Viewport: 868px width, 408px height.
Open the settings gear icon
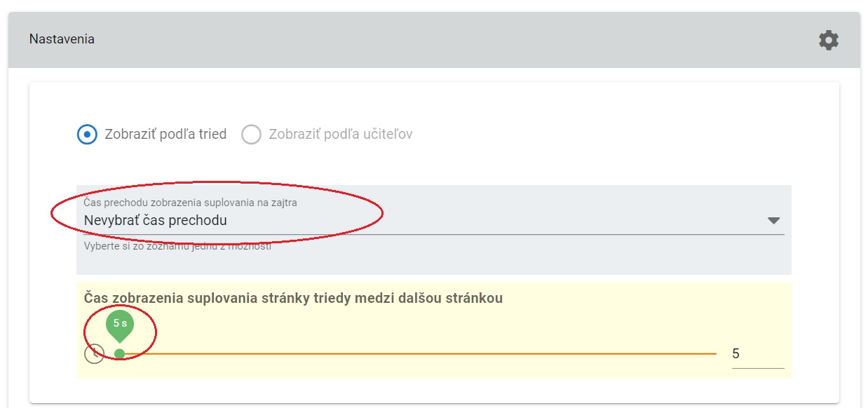point(828,40)
